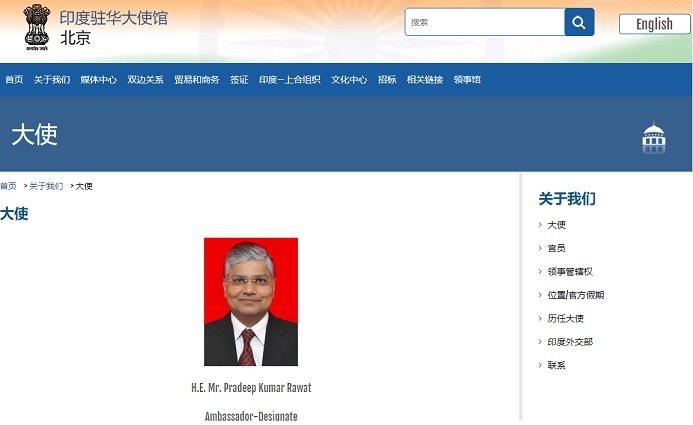
Task: Open the 签证 menu item
Action: 239,80
